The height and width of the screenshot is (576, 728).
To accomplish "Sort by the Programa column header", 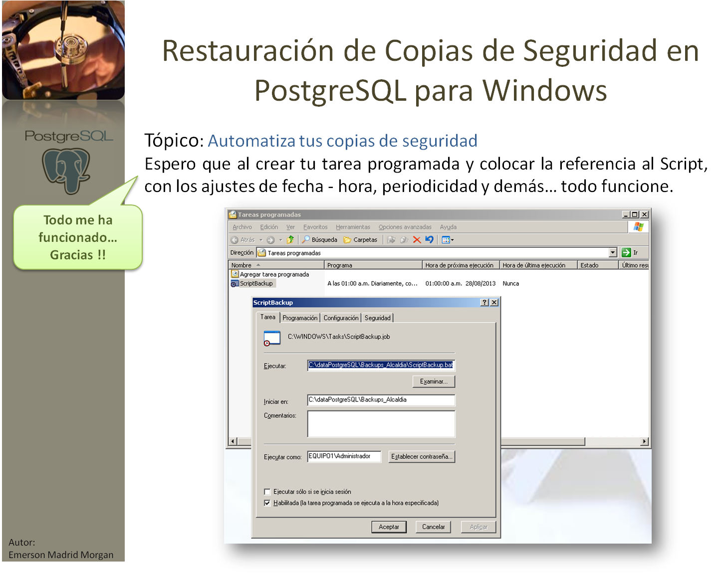I will 373,265.
